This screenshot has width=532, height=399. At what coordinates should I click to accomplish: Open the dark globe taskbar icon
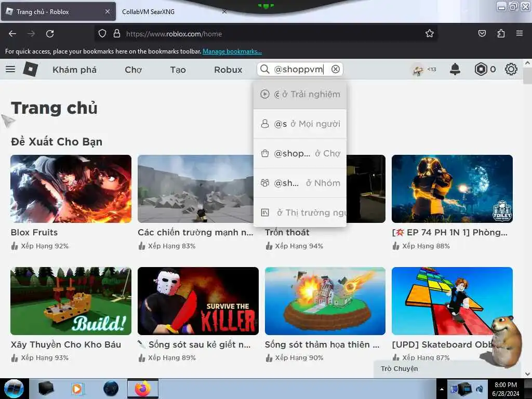click(111, 389)
